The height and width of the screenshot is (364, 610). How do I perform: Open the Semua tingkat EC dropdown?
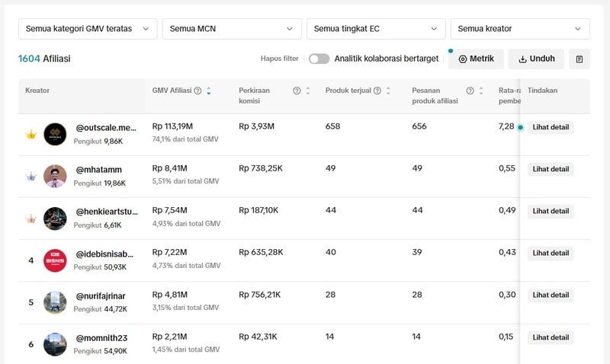tap(376, 29)
